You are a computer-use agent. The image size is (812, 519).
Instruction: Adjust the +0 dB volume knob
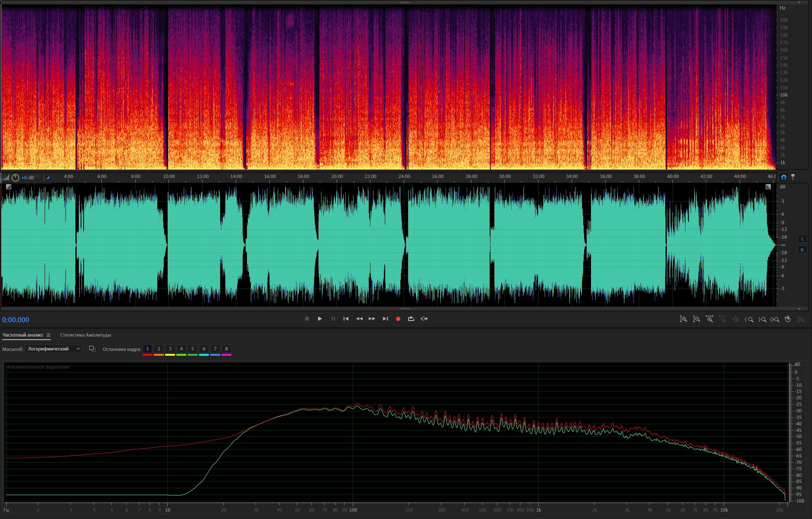coord(15,178)
